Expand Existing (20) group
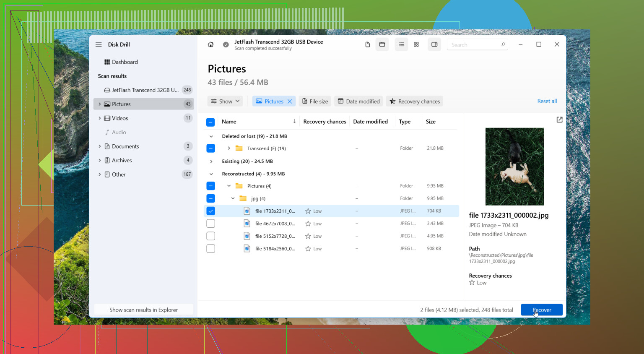Screen dimensions: 644x354 pyautogui.click(x=211, y=161)
